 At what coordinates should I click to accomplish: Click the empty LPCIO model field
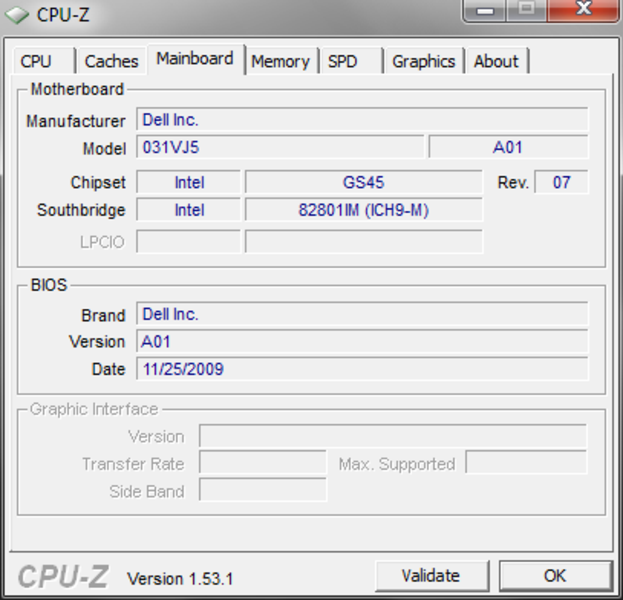point(364,241)
